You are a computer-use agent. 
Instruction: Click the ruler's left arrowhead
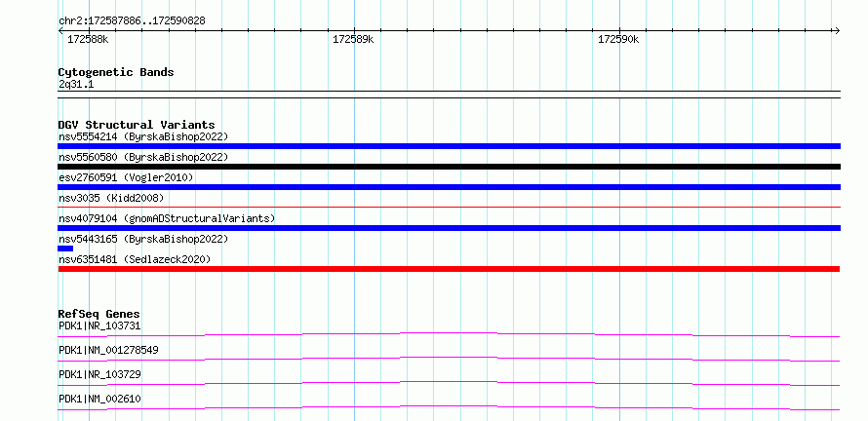(x=60, y=31)
